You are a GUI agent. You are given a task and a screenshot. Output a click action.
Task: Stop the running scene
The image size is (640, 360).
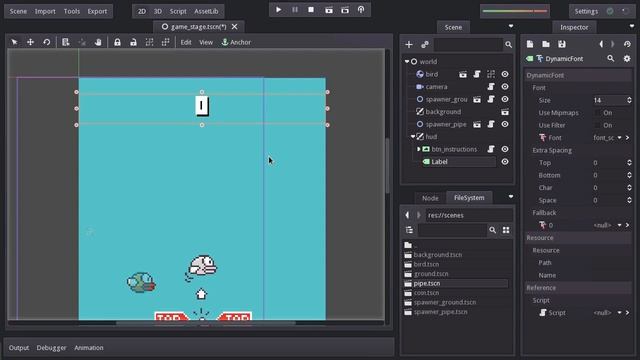(x=311, y=9)
